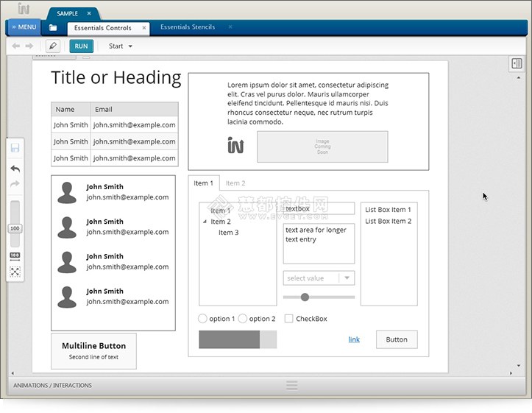Collapse the Item 2 tree node arrow
Image resolution: width=532 pixels, height=413 pixels.
pos(205,222)
